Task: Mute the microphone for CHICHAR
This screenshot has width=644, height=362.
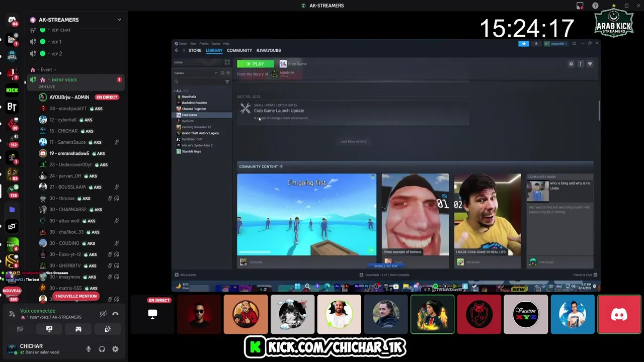Action: [x=89, y=349]
